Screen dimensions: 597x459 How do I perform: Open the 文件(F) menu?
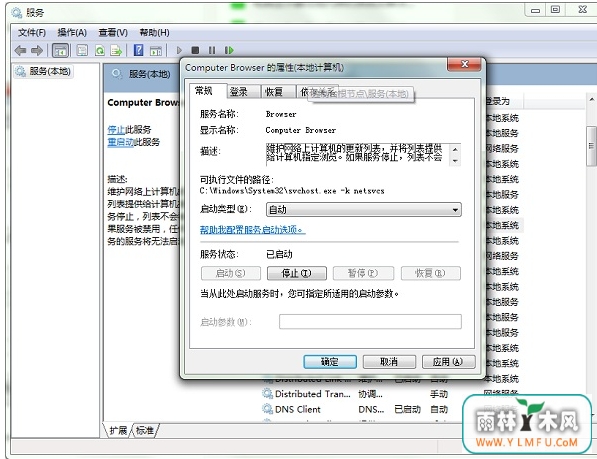(x=32, y=33)
